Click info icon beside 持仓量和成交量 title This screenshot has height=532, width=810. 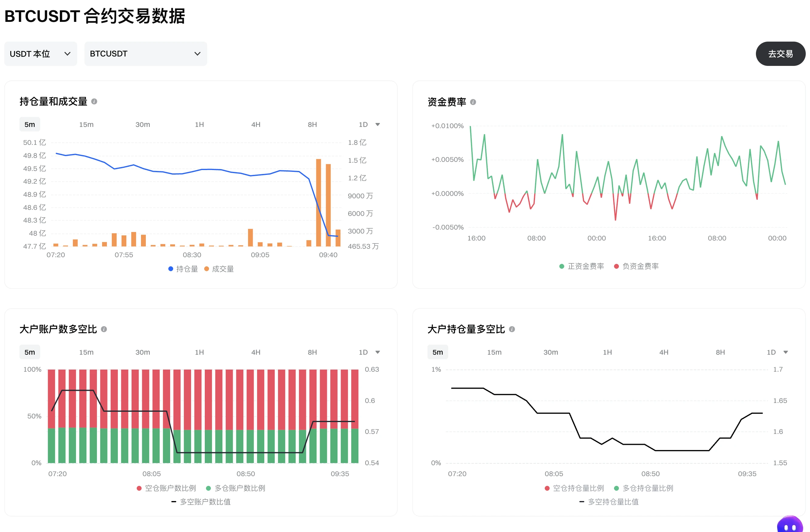pos(94,101)
